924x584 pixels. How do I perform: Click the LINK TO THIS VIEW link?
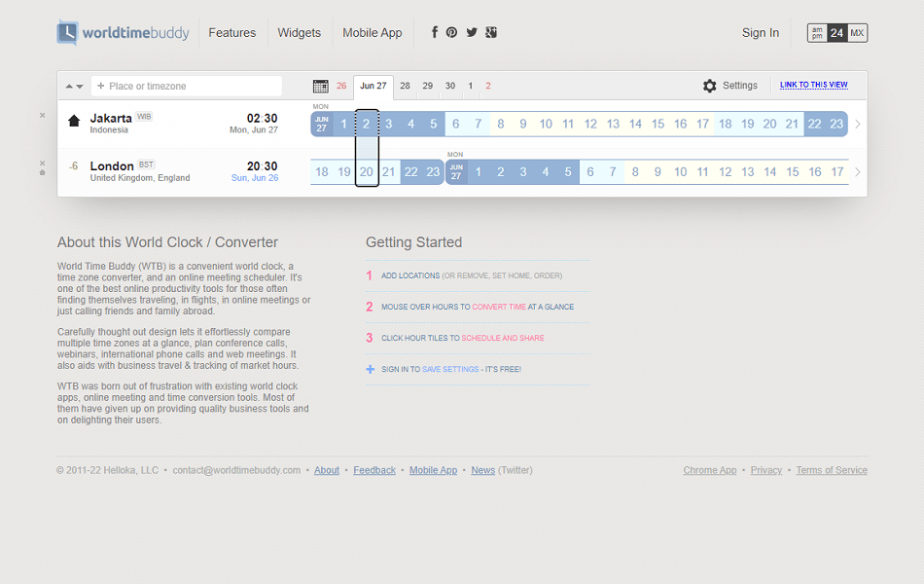tap(814, 85)
